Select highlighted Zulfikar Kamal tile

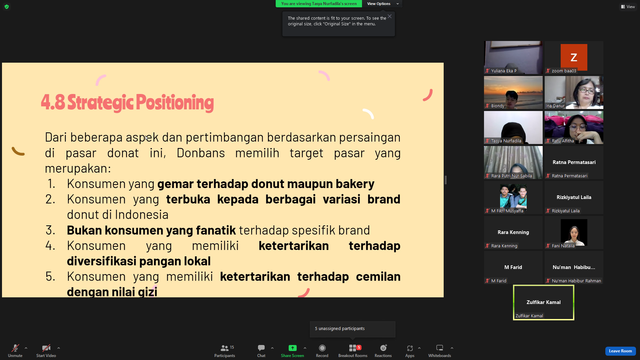[544, 302]
